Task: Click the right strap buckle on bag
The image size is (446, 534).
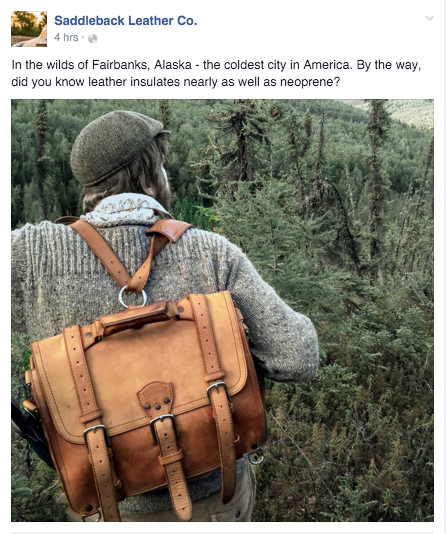Action: tap(218, 392)
